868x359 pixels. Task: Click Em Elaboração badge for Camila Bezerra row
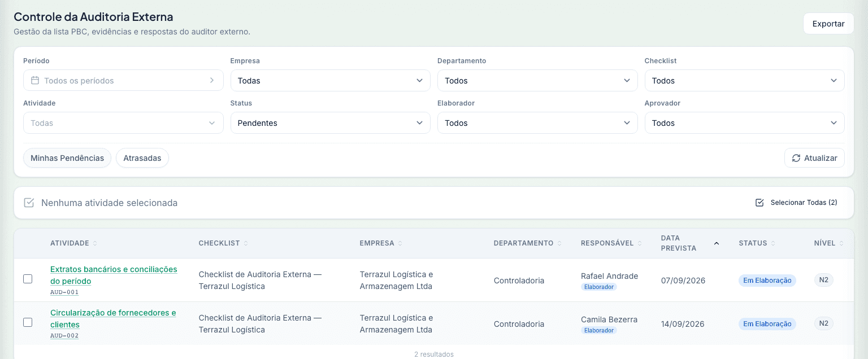coord(767,324)
